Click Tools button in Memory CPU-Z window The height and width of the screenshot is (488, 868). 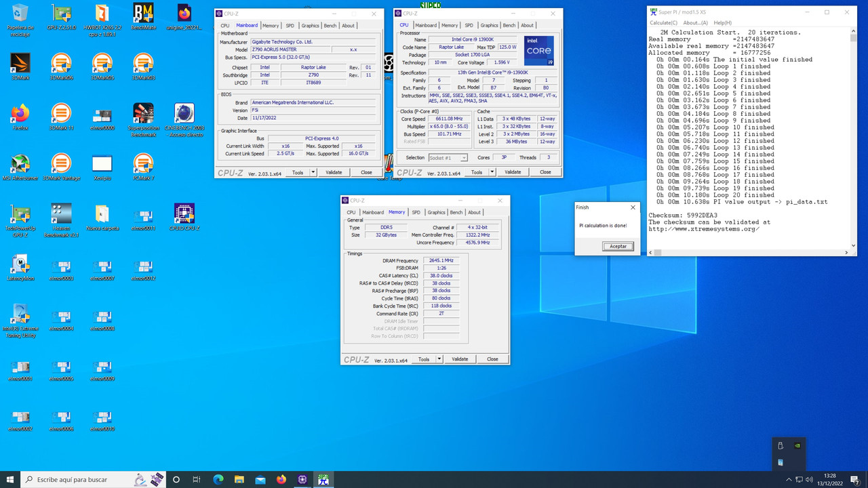[423, 359]
